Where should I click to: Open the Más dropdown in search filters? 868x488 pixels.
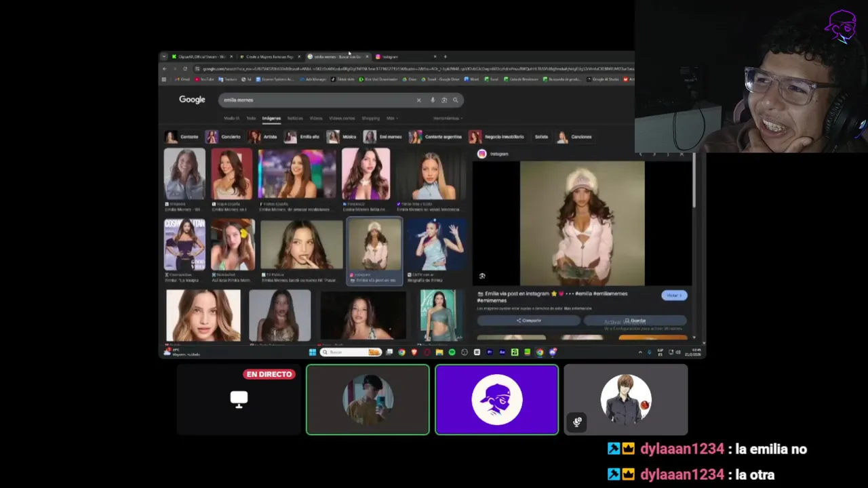coord(392,119)
